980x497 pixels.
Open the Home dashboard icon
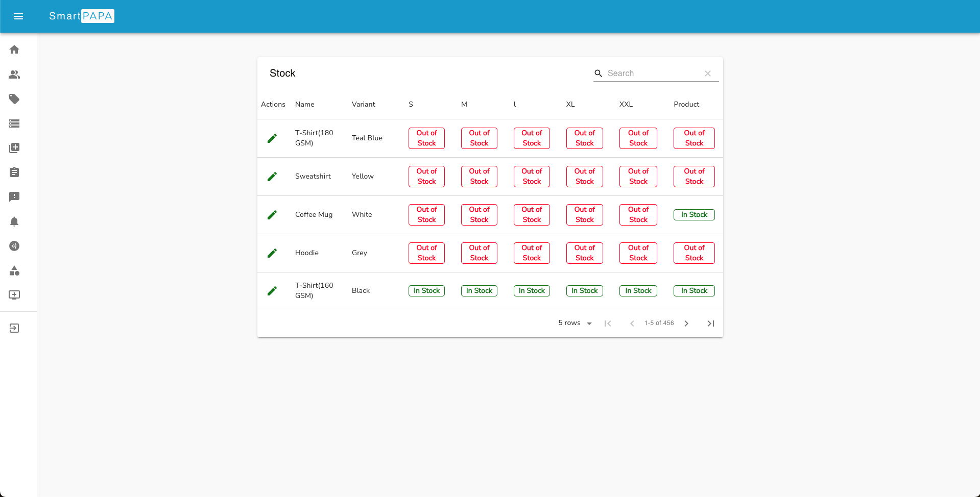click(14, 49)
